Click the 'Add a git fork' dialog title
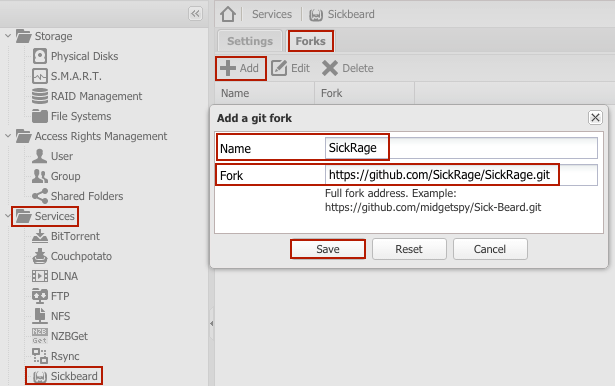Viewport: 615px width, 386px height. pyautogui.click(x=254, y=118)
